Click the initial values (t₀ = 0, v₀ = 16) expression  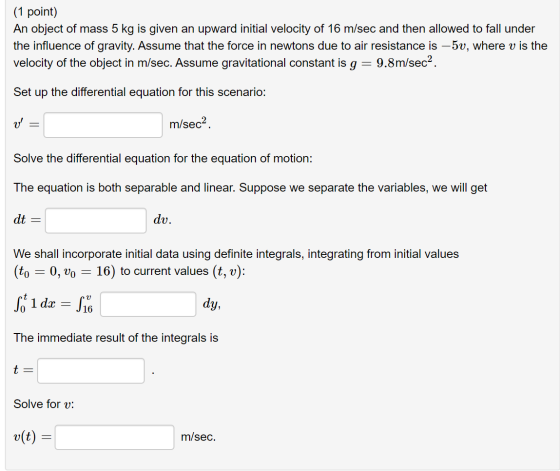[x=65, y=271]
